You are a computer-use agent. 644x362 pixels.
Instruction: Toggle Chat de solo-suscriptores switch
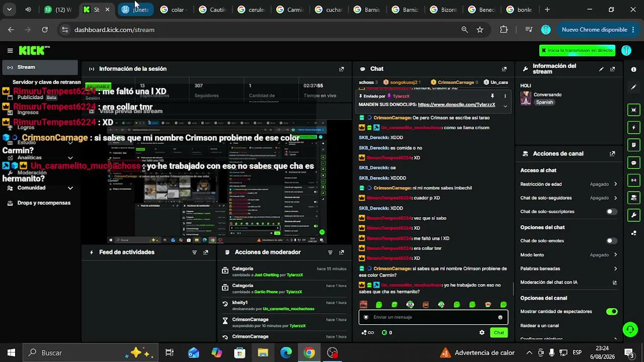click(612, 212)
